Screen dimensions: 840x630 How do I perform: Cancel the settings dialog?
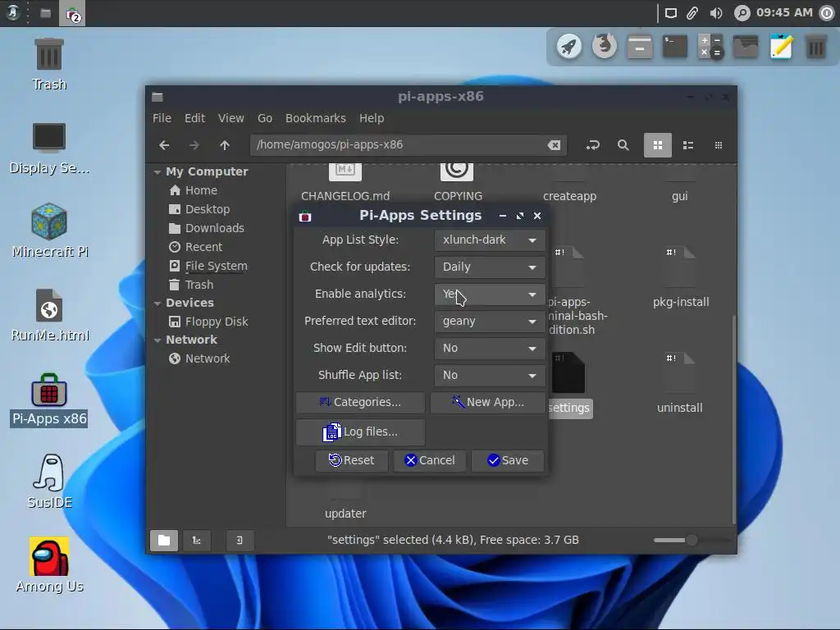[x=430, y=460]
